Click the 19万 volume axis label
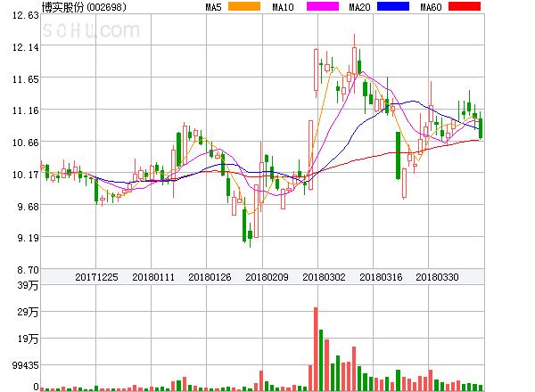535x392 pixels. pyautogui.click(x=28, y=339)
